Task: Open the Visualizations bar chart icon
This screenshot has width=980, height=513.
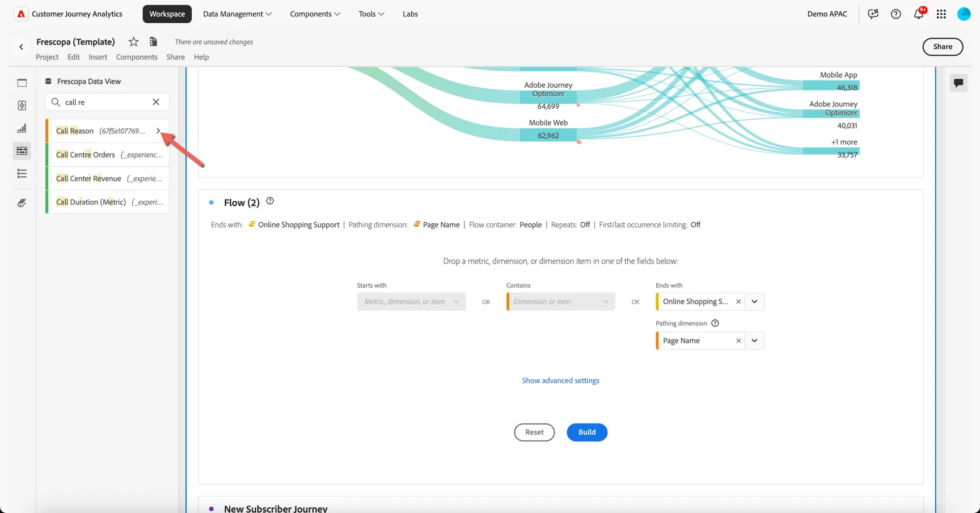Action: (22, 129)
